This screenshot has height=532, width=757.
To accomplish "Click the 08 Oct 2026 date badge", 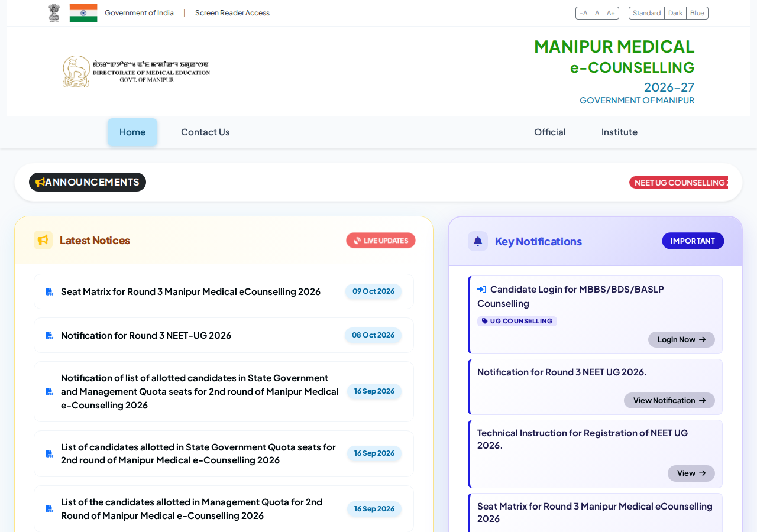I will tap(373, 335).
